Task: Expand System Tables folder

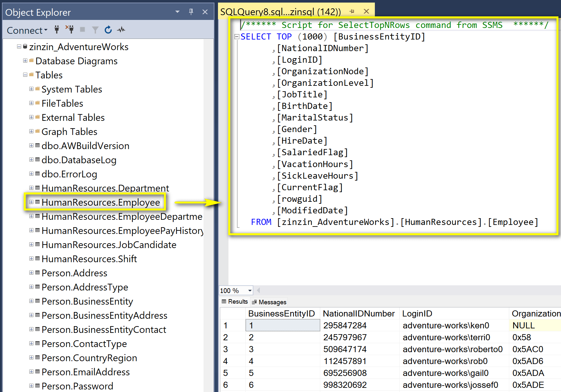Action: click(31, 89)
